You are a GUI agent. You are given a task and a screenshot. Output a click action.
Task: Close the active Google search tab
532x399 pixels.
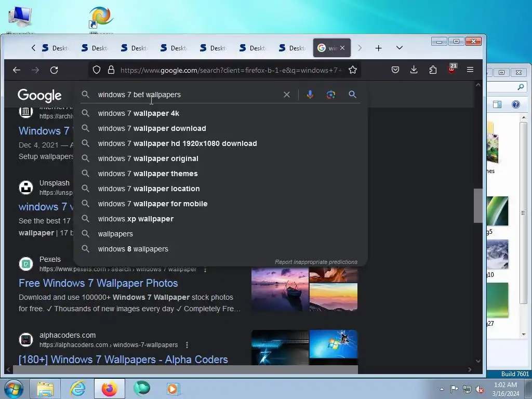(342, 48)
